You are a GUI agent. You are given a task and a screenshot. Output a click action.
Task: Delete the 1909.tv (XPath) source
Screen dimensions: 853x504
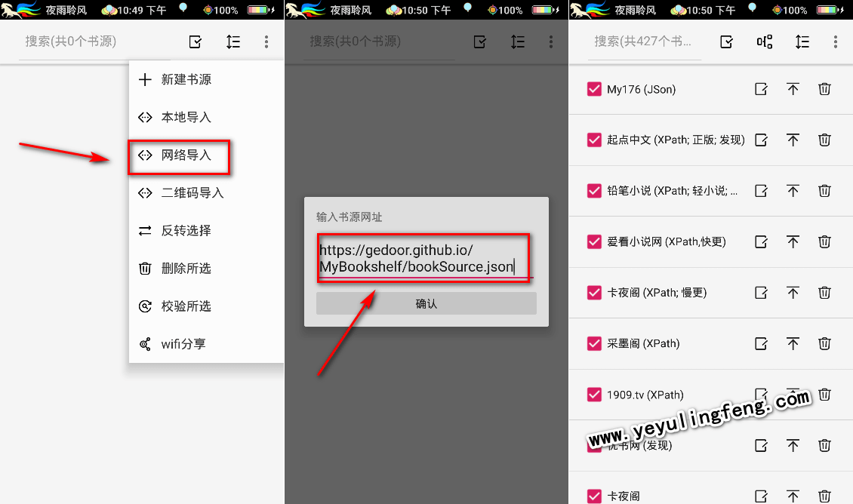click(x=825, y=395)
